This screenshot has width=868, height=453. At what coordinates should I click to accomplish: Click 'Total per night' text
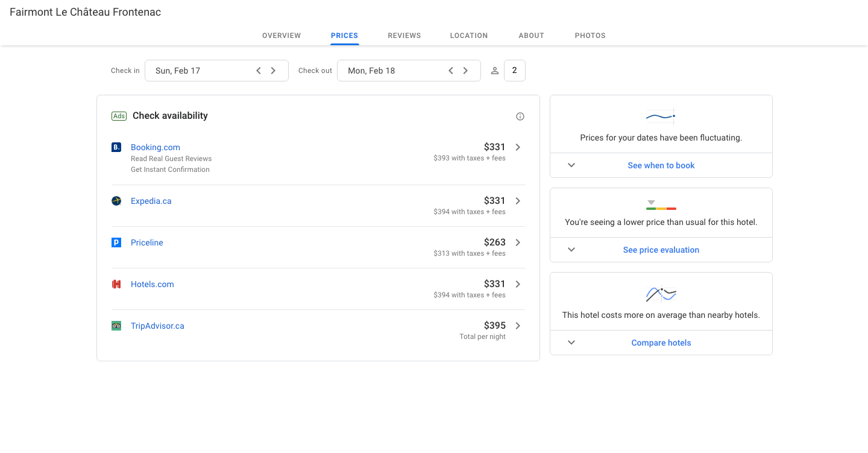(482, 337)
